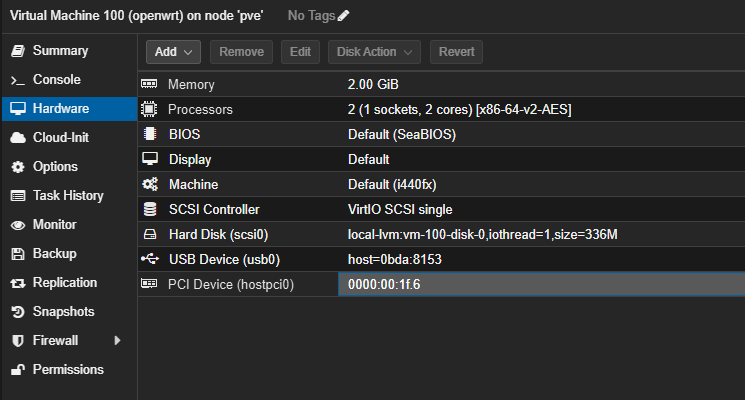
Task: Select the PCI Device hostpci0 row
Action: pyautogui.click(x=440, y=285)
